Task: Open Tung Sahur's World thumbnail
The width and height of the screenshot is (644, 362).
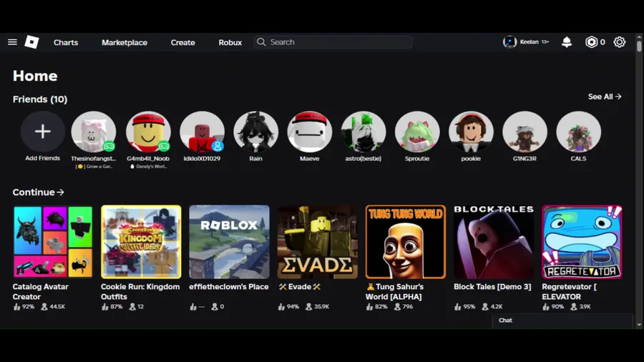Action: [x=406, y=242]
